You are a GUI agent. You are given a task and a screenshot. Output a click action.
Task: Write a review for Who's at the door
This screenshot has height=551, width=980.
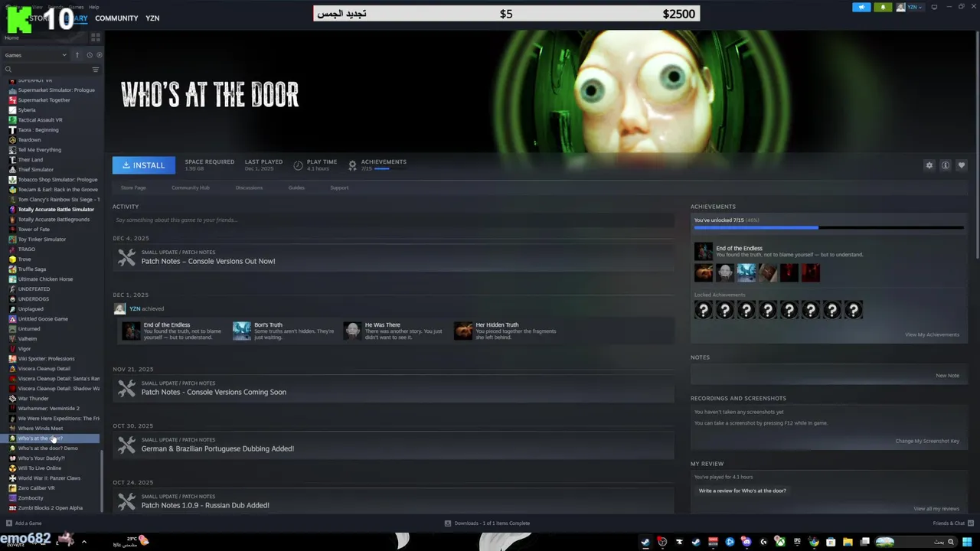(742, 491)
